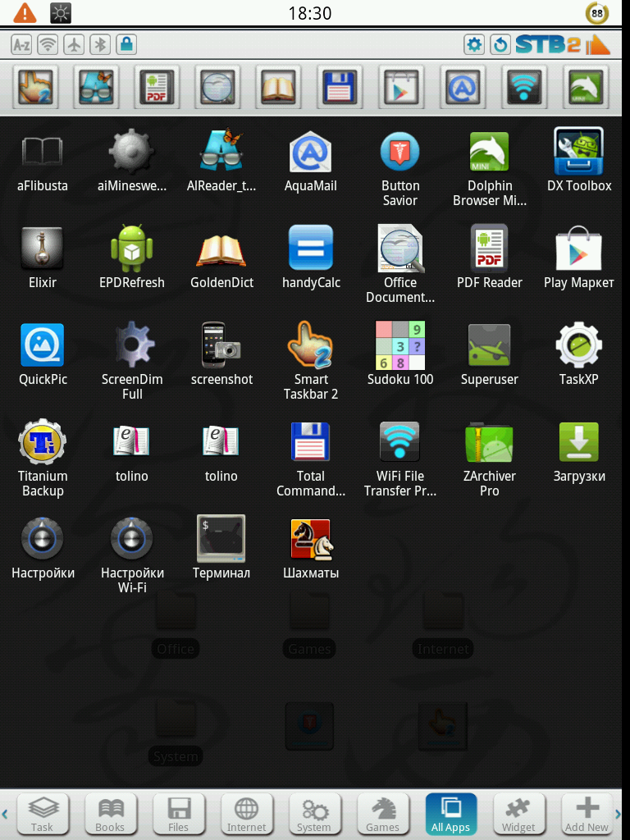
Task: Open the Widget tab
Action: pos(518,815)
